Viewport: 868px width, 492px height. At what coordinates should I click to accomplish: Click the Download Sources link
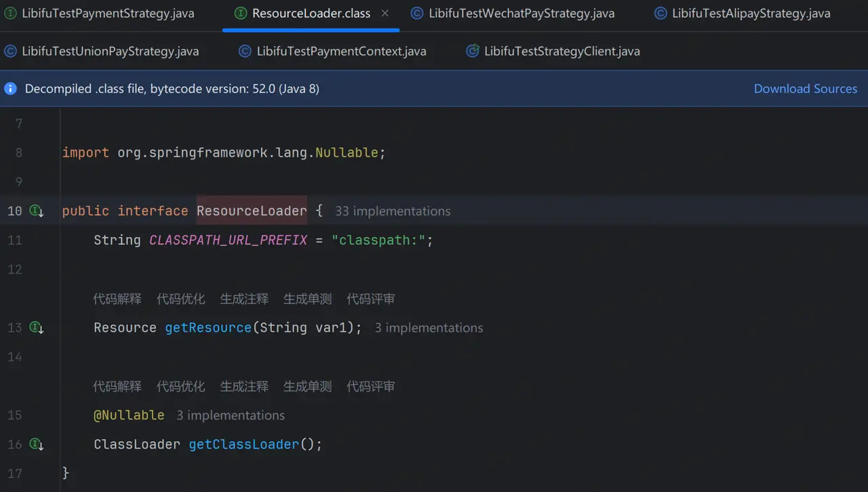806,89
